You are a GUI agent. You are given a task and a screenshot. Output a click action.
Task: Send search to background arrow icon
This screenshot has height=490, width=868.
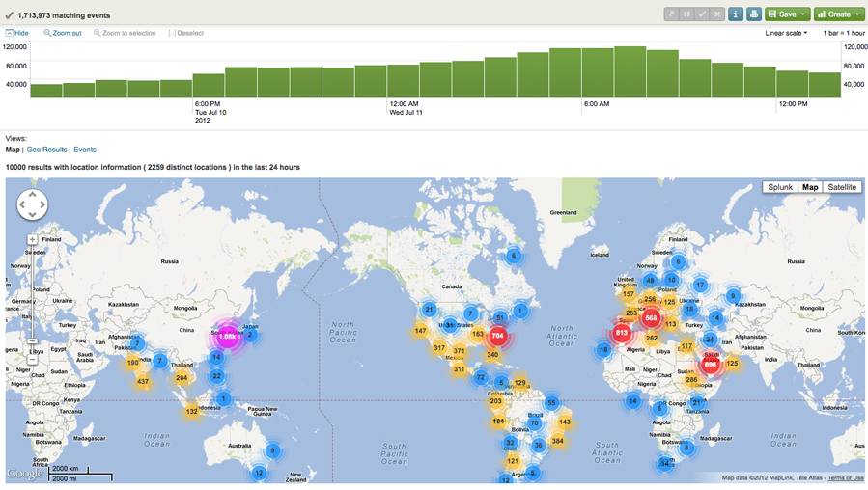(x=671, y=14)
